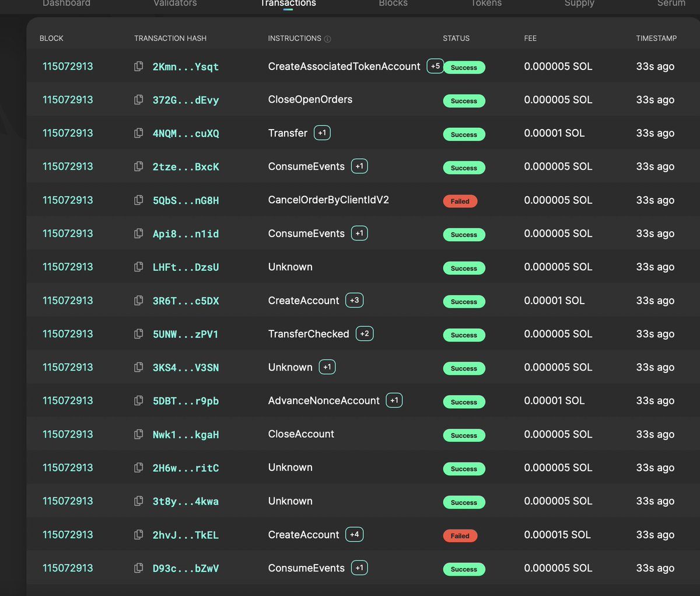This screenshot has height=596, width=700.
Task: Copy transaction hash D93c...bZwV
Action: 139,568
